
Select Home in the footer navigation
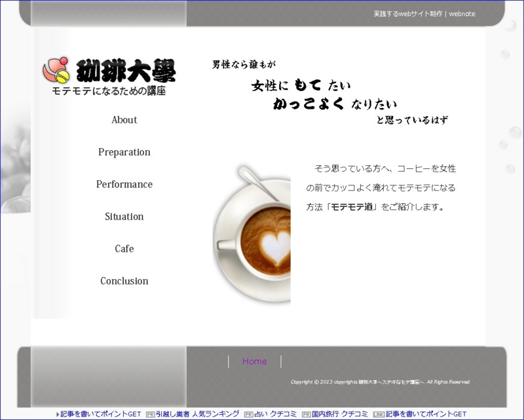[x=254, y=361]
